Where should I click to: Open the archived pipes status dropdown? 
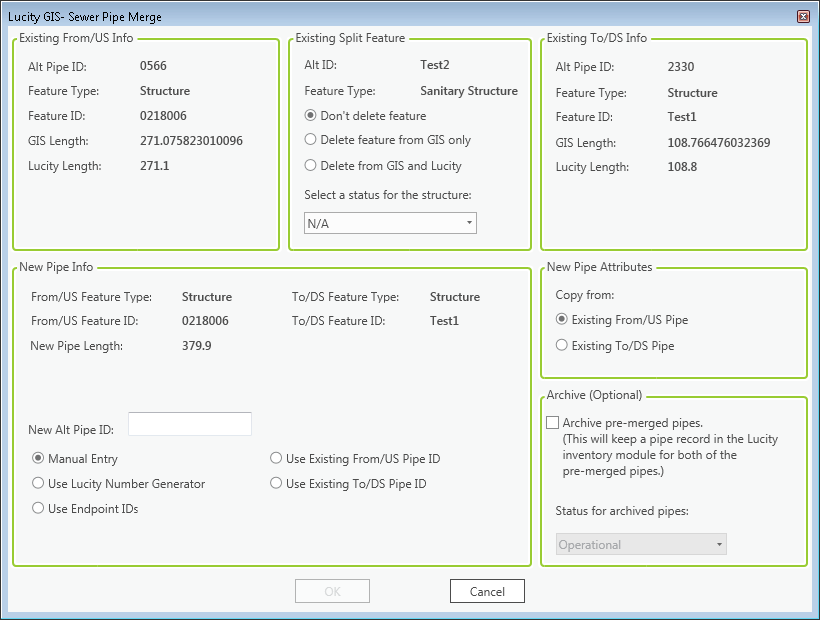641,544
